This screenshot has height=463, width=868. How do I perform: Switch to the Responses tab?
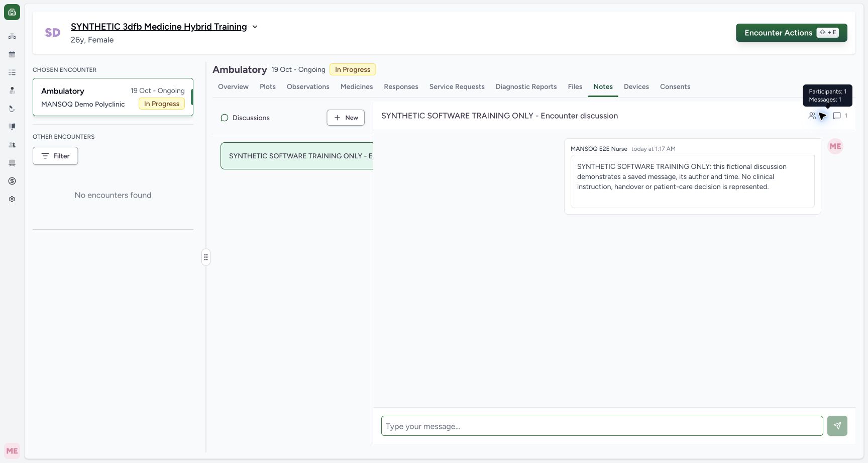pos(401,86)
